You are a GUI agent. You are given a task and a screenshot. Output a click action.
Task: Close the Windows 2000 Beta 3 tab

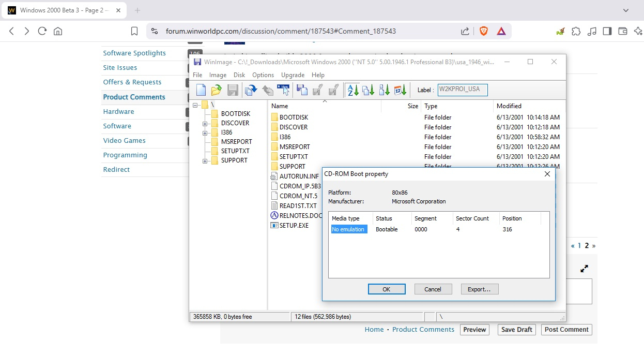click(x=118, y=10)
